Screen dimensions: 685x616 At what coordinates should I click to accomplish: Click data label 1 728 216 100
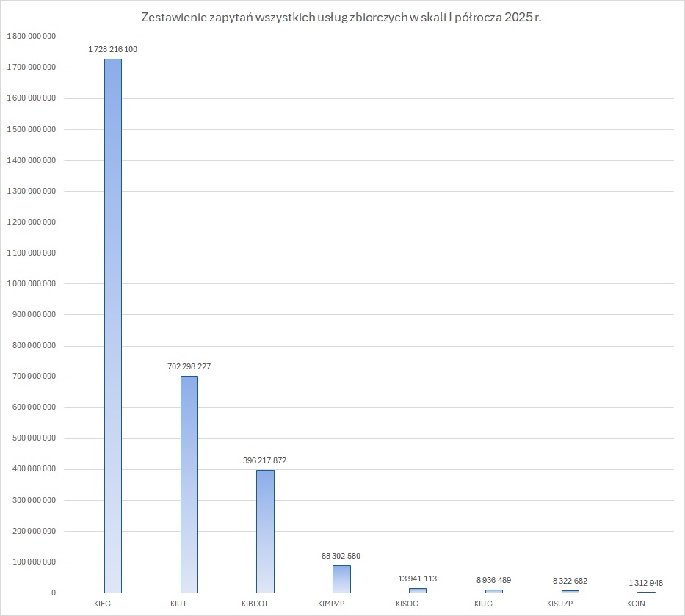(x=113, y=49)
